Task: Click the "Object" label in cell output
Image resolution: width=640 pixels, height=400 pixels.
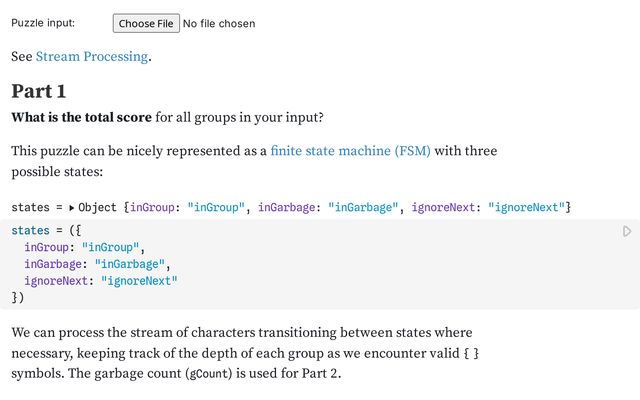Action: (x=98, y=208)
